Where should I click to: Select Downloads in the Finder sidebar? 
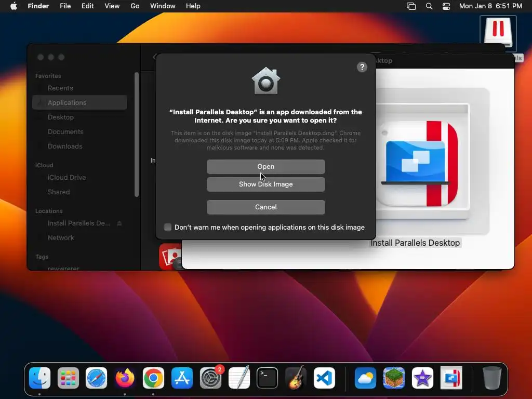click(79, 146)
